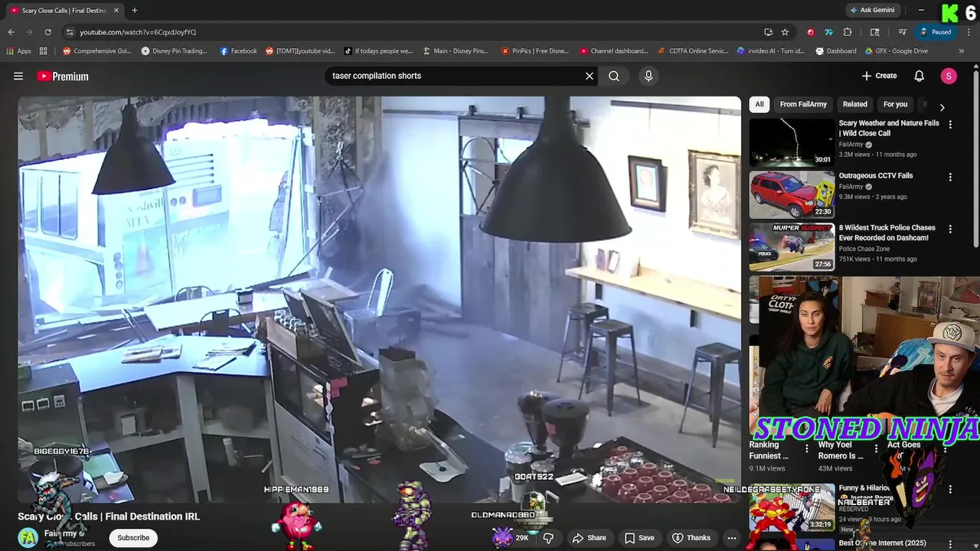Screen dimensions: 980x551
Task: Open Best Of The Internet (2025) video
Action: tap(882, 543)
